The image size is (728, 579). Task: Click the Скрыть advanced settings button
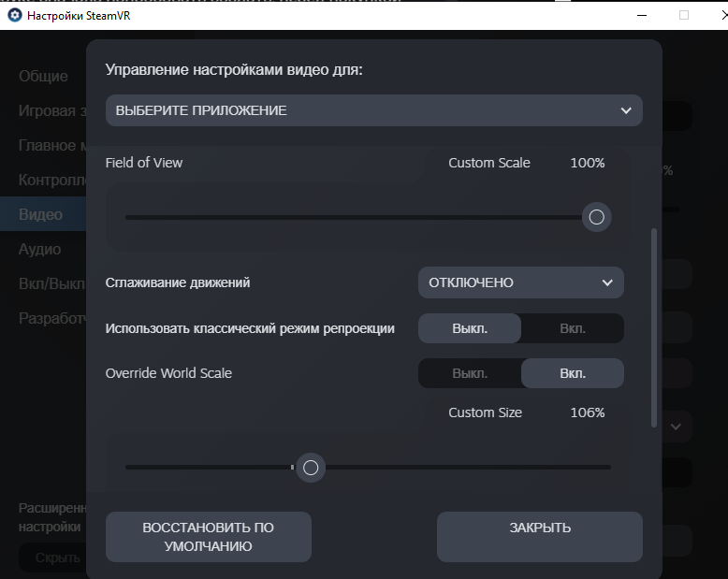point(51,557)
